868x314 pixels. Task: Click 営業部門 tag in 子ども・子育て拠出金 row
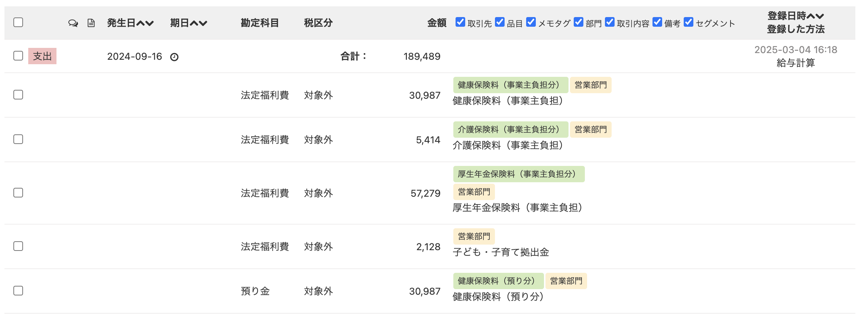[x=474, y=236]
